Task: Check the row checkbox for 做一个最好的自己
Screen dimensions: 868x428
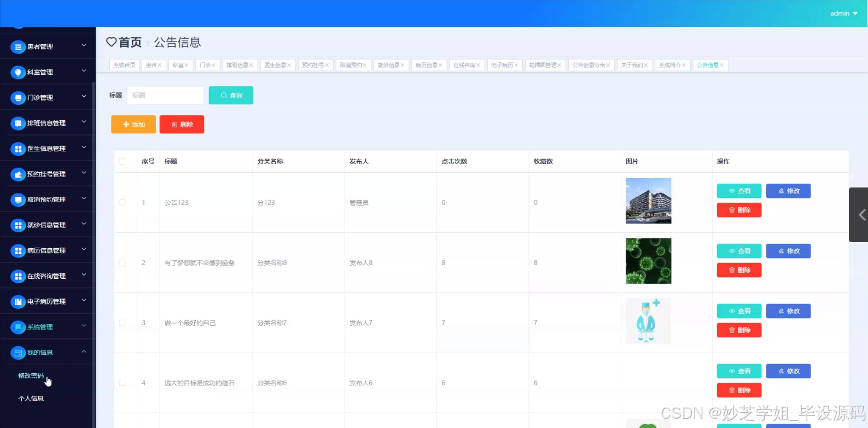Action: [122, 323]
